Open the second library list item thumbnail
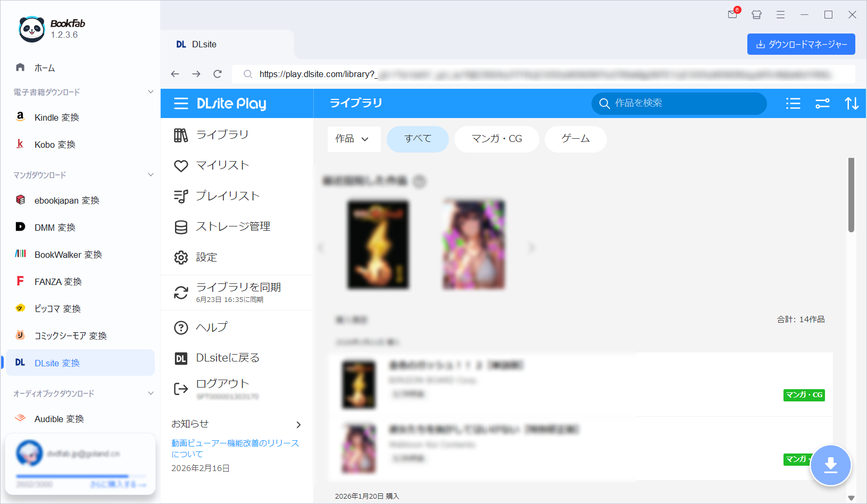Image resolution: width=867 pixels, height=504 pixels. 359,448
